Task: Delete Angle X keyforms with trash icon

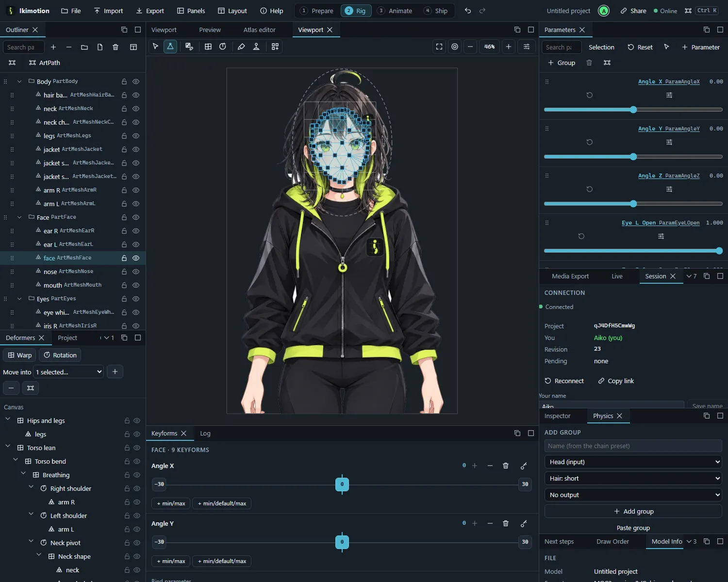Action: 506,466
